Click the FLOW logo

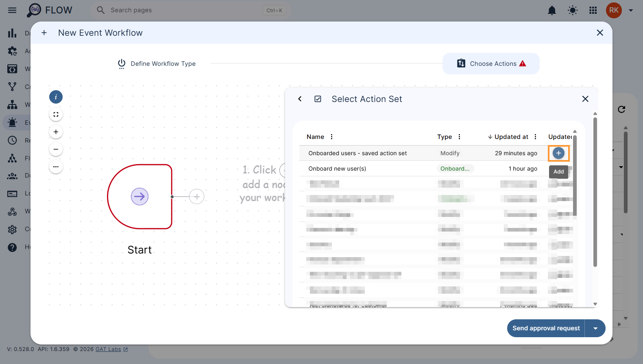tap(49, 10)
